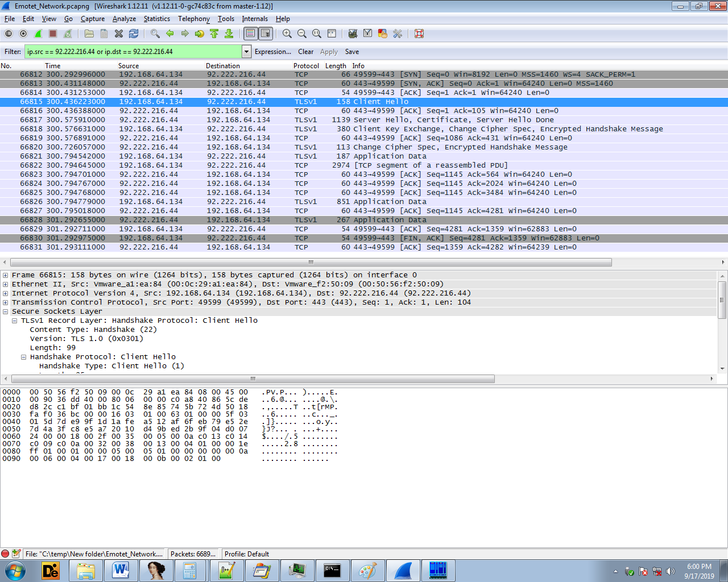Image resolution: width=728 pixels, height=582 pixels.
Task: Open Microsoft Word from the taskbar
Action: pos(121,570)
